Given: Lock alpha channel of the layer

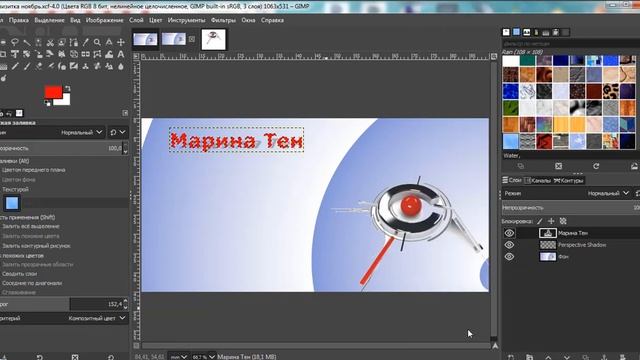Looking at the screenshot, I should click(563, 221).
